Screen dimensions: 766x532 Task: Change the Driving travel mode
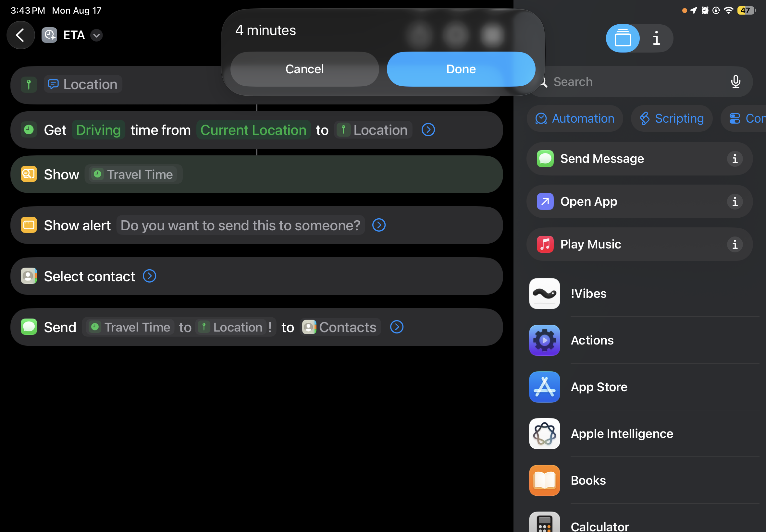(x=98, y=130)
